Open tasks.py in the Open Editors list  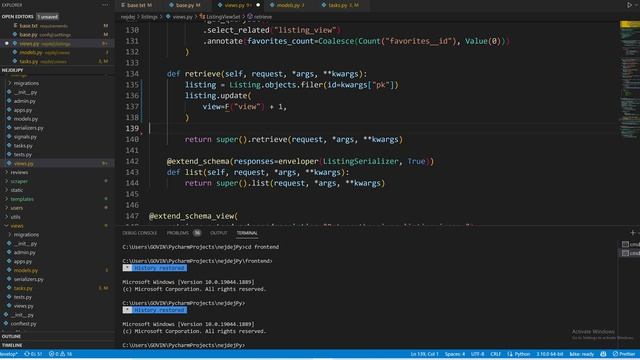tap(29, 62)
